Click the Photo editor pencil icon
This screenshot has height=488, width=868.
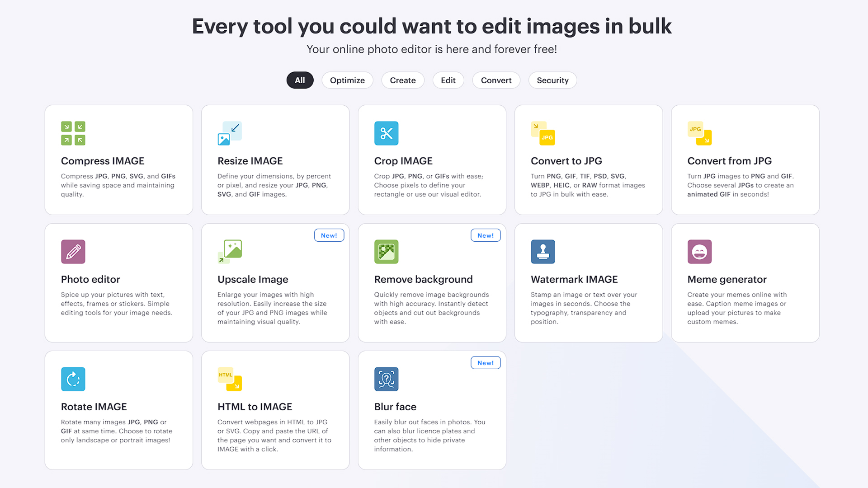click(x=73, y=252)
